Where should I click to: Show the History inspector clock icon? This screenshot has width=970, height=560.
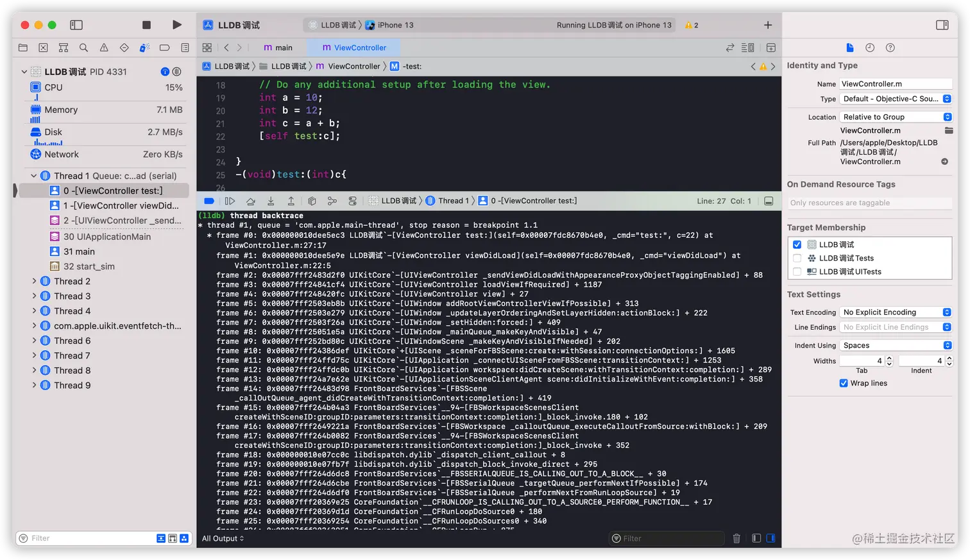[870, 47]
